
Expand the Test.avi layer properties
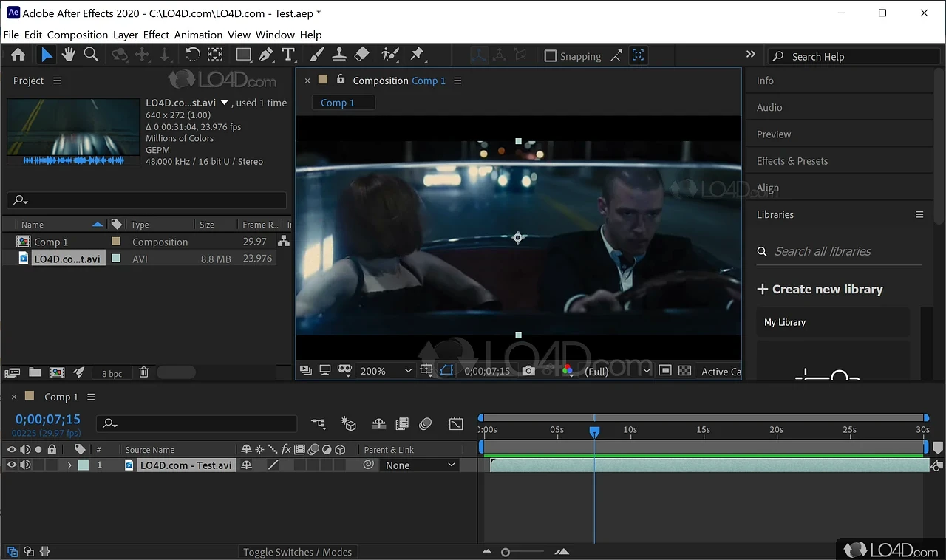(x=69, y=465)
